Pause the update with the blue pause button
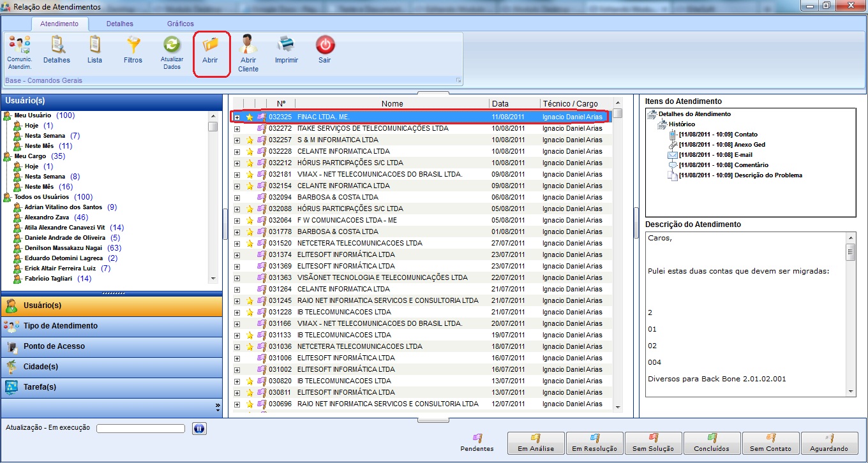 pyautogui.click(x=198, y=429)
